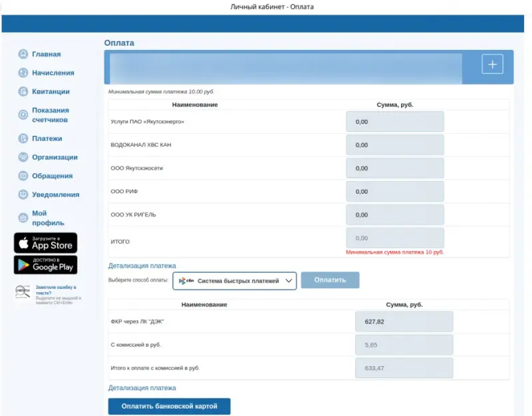The width and height of the screenshot is (532, 416).
Task: Click the Начисления sidebar icon
Action: 23,73
